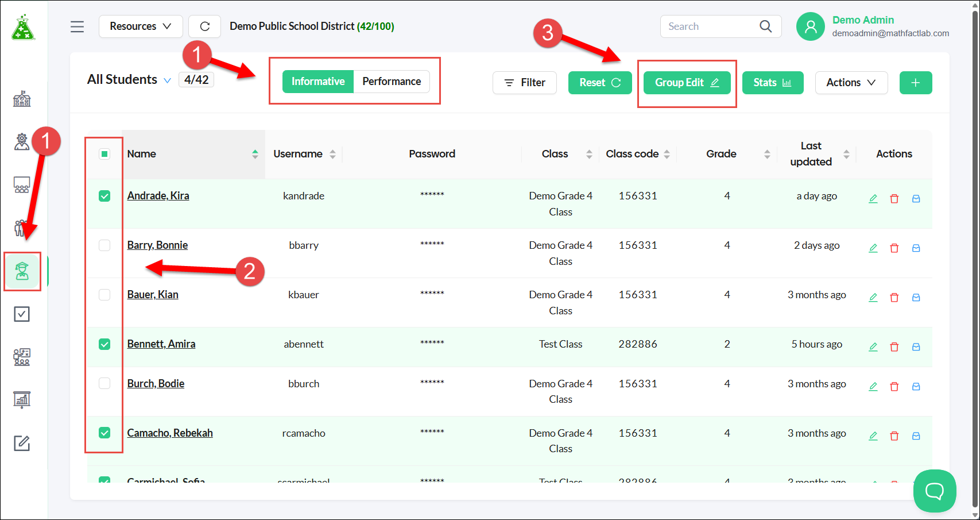The width and height of the screenshot is (980, 520).
Task: Click the 'abennett' username cell
Action: [x=304, y=344]
